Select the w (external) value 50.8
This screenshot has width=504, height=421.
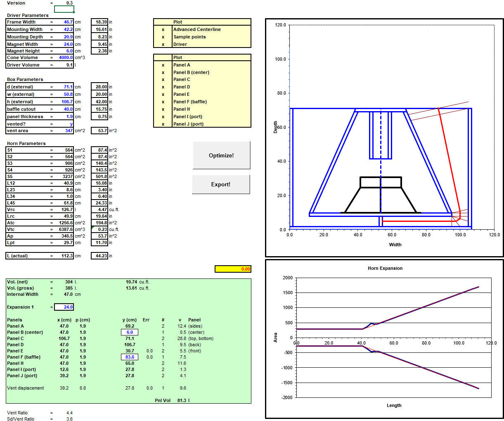(x=64, y=94)
